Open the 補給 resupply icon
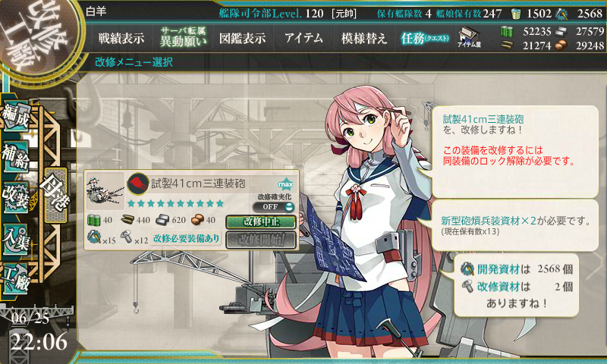 click(15, 156)
